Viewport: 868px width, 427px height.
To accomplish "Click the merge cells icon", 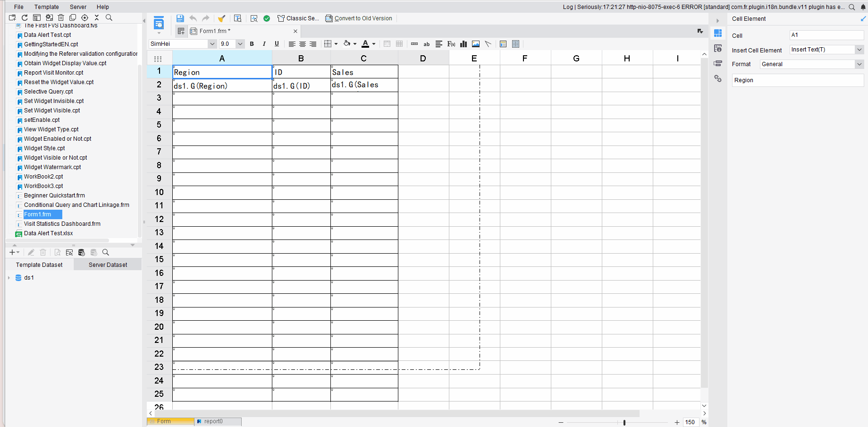I will click(x=387, y=44).
